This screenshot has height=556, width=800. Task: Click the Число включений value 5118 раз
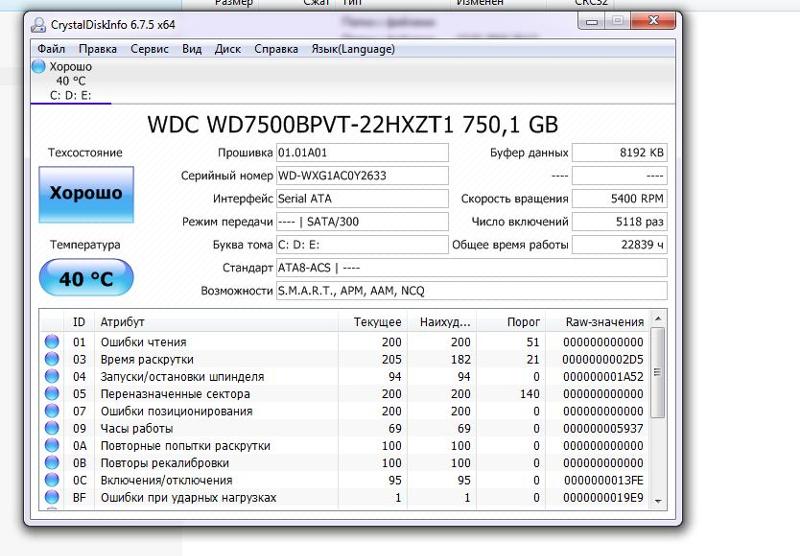pyautogui.click(x=619, y=221)
